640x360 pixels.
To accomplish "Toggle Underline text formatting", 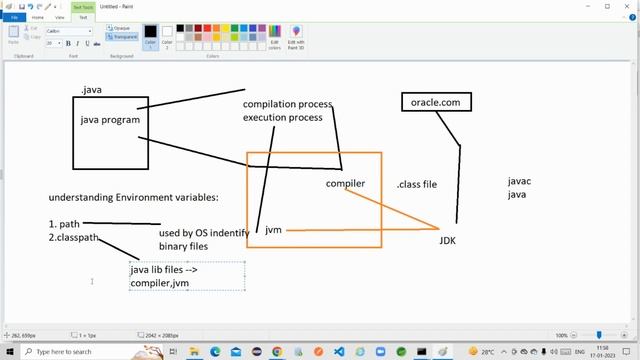I will [x=87, y=43].
